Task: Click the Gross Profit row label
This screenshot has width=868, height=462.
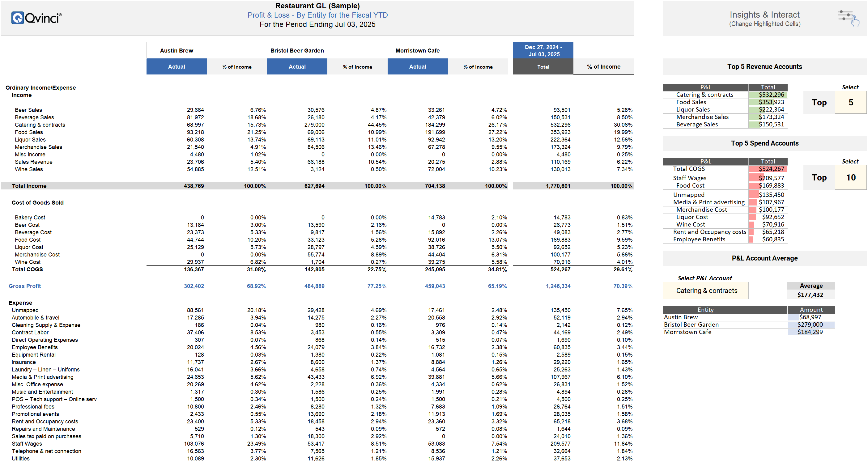Action: click(x=25, y=286)
